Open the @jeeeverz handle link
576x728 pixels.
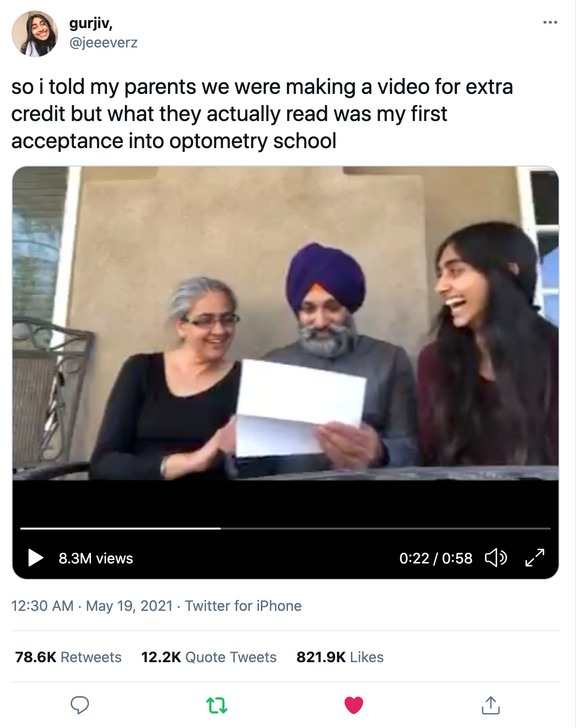104,43
